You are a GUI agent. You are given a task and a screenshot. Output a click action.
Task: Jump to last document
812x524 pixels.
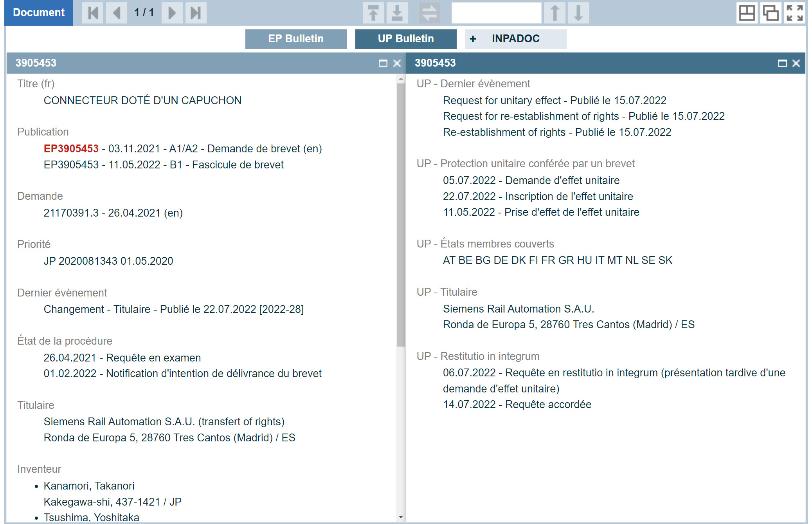click(196, 13)
